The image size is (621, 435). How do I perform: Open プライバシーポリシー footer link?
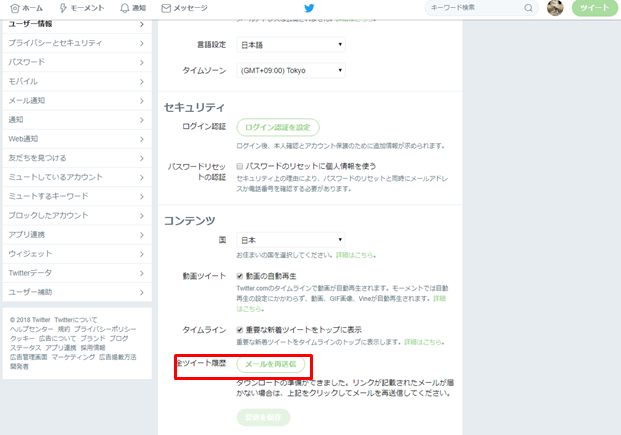coord(105,329)
